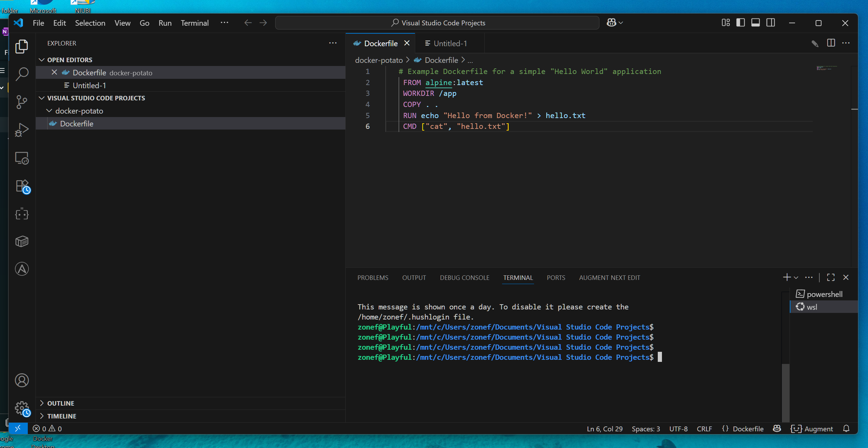Open Remote Explorer in activity bar

(22, 158)
